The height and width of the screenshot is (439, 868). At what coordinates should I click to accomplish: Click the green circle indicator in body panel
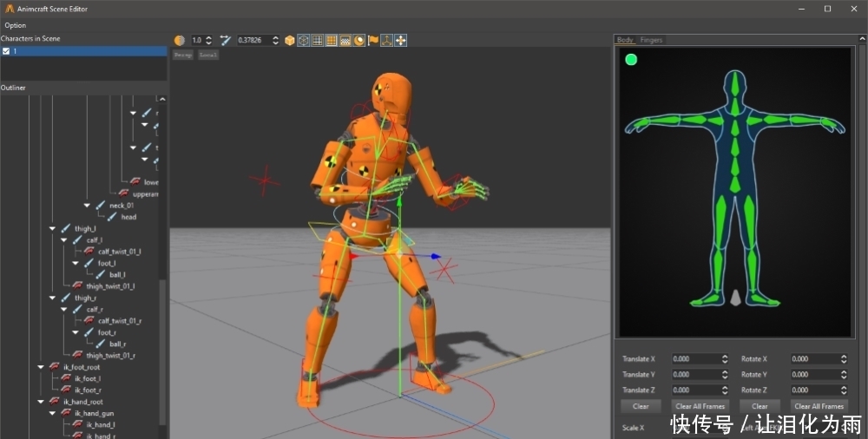point(631,60)
